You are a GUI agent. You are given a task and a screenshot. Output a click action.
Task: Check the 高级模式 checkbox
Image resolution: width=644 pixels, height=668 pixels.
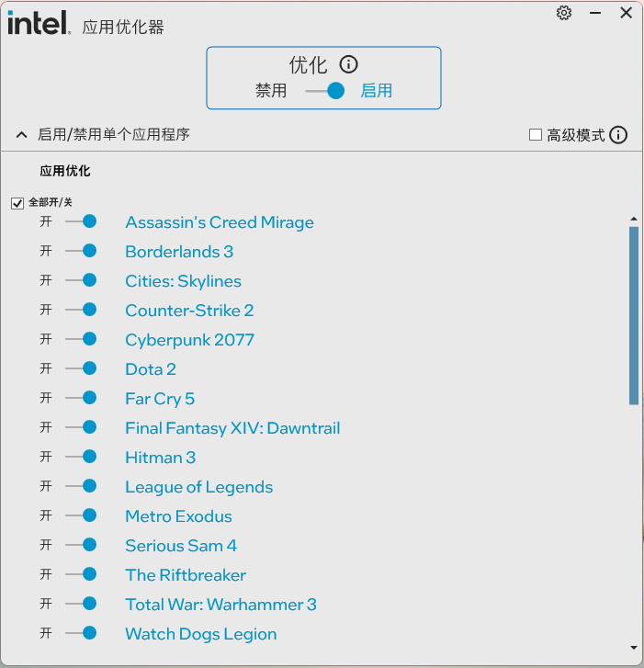click(x=536, y=135)
